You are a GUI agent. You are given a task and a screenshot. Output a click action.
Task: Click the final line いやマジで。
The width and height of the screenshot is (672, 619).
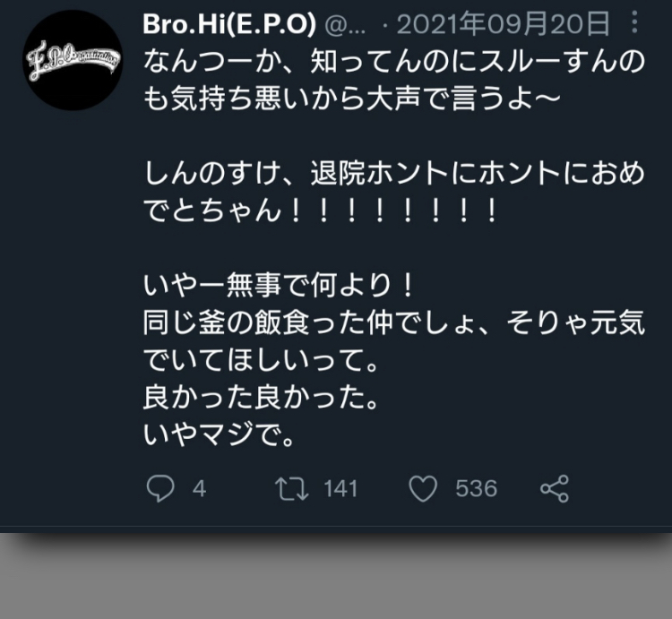coord(219,434)
